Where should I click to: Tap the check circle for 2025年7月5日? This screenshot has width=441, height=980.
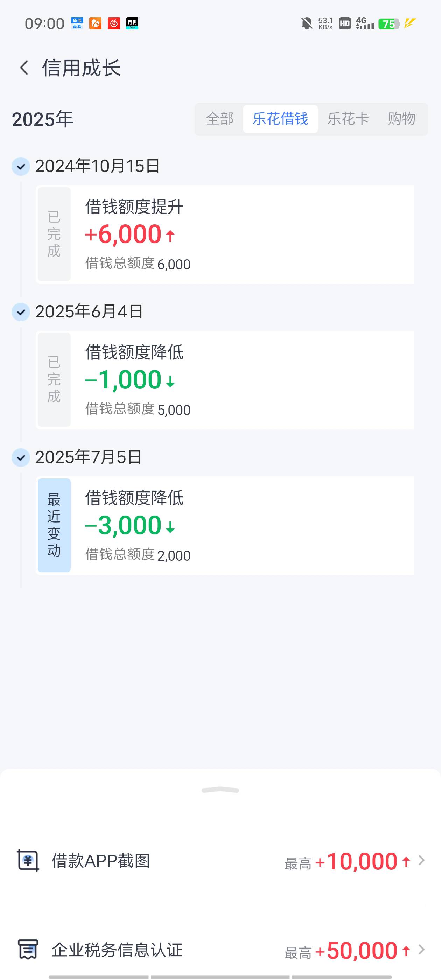(21, 458)
